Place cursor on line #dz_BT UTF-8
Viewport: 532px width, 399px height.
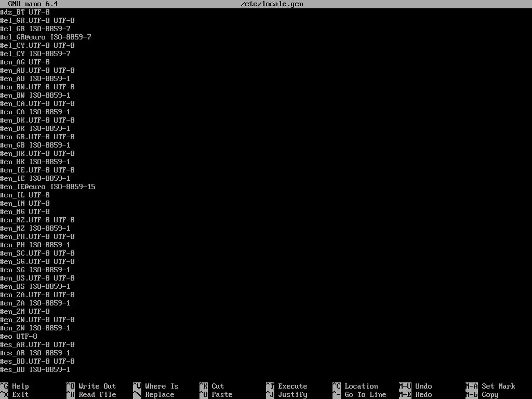(x=25, y=12)
